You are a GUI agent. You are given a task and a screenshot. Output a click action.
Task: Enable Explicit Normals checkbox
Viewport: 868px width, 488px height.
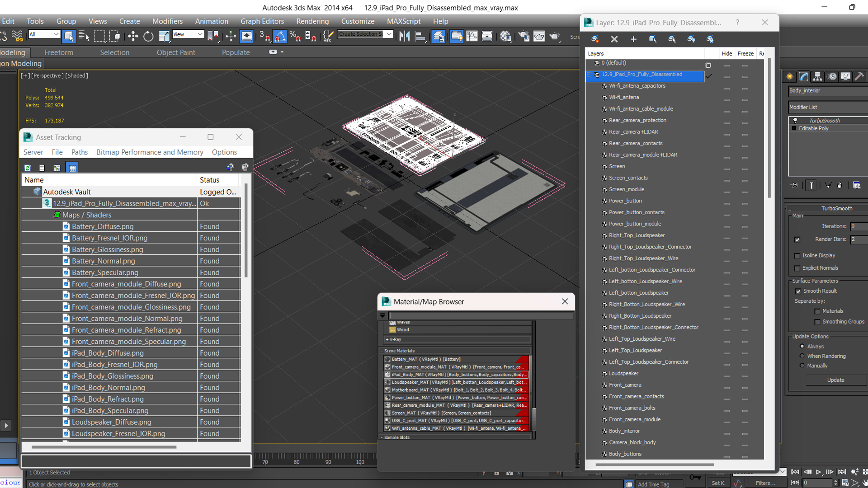click(797, 268)
